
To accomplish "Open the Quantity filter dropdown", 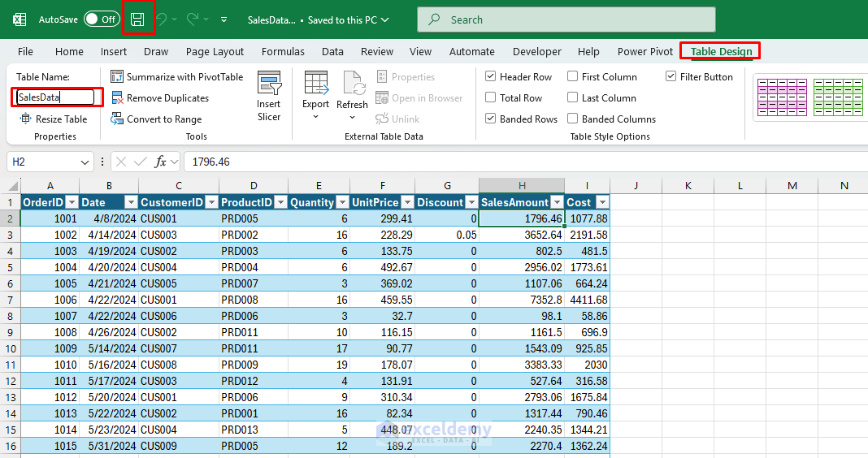I will (343, 202).
